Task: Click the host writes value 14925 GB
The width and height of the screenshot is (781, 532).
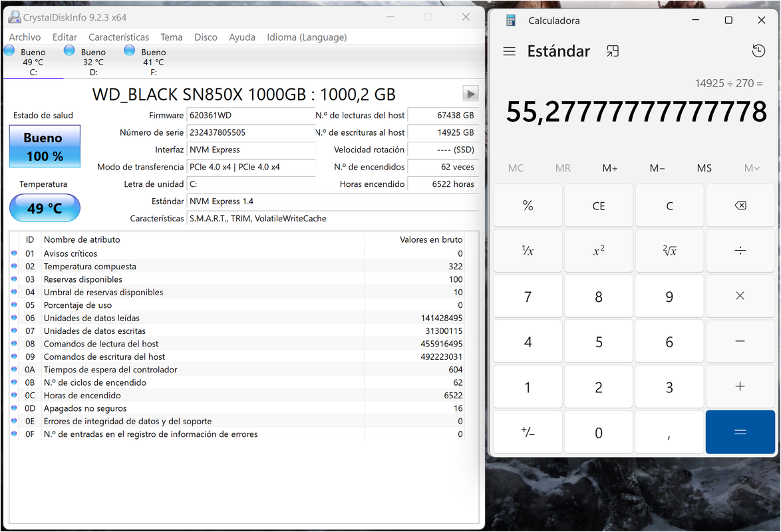Action: 443,132
